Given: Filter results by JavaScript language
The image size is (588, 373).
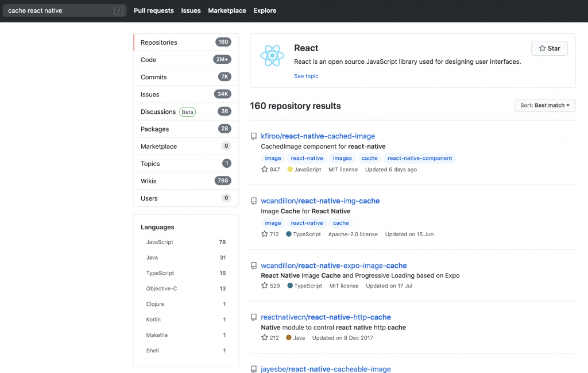Looking at the screenshot, I should [x=185, y=242].
